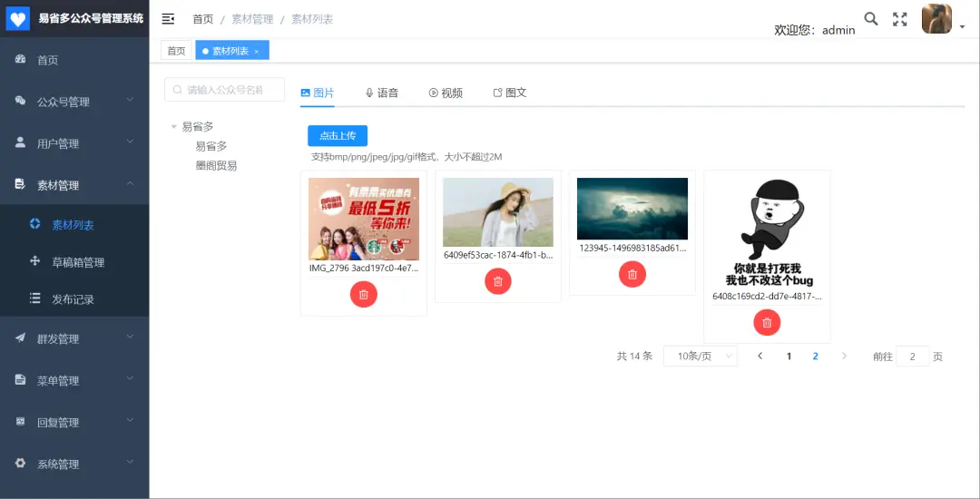Delete the IMG_2796 image

pos(364,294)
